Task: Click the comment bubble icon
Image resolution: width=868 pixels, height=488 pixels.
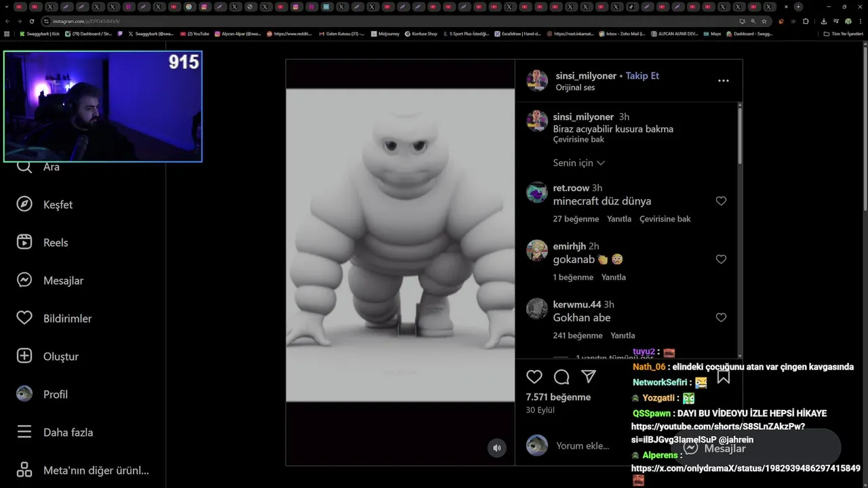Action: [x=561, y=377]
